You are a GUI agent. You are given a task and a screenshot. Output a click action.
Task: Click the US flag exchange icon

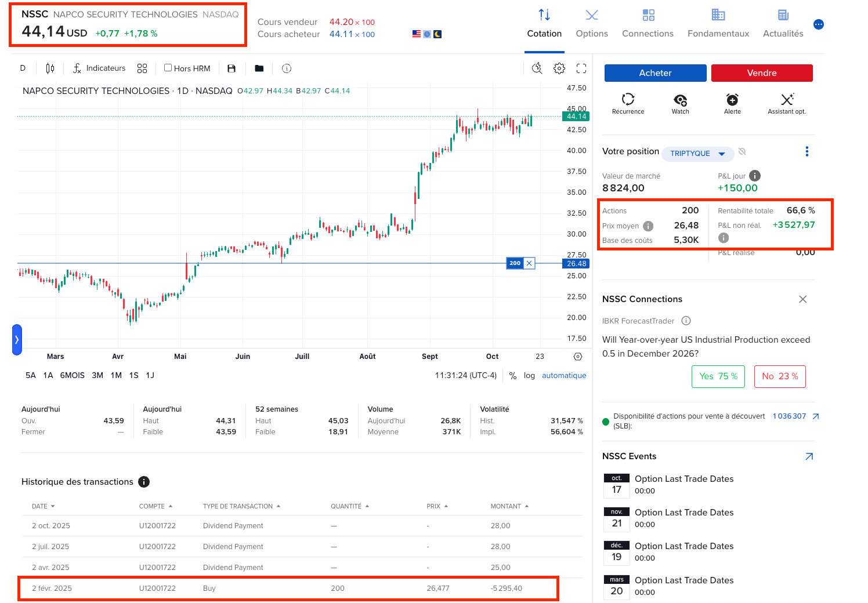pyautogui.click(x=417, y=34)
